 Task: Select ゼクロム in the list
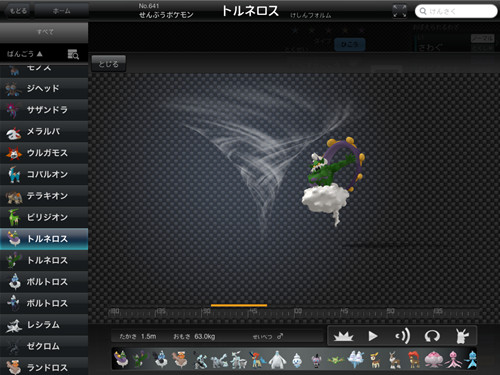coord(44,346)
